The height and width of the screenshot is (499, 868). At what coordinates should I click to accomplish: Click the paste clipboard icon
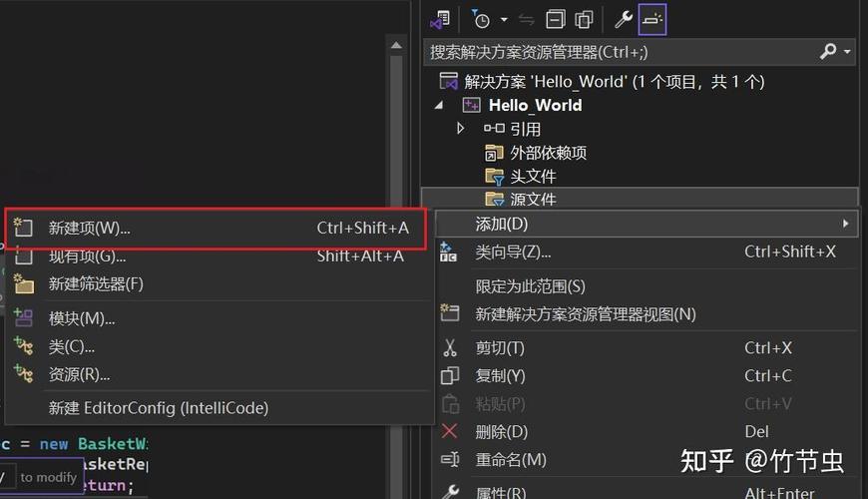[x=450, y=404]
